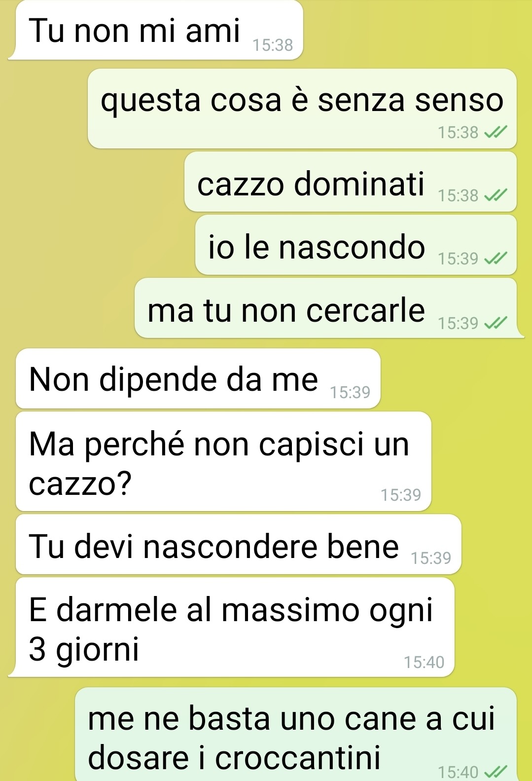Tap the double-check icon beside 'io le nascondo'
This screenshot has height=781, width=532.
[x=496, y=259]
